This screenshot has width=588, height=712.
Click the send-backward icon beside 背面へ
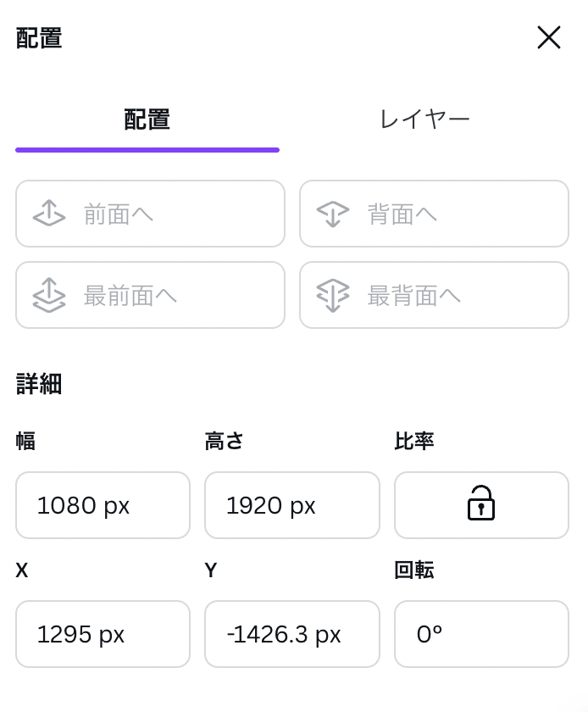pos(333,214)
